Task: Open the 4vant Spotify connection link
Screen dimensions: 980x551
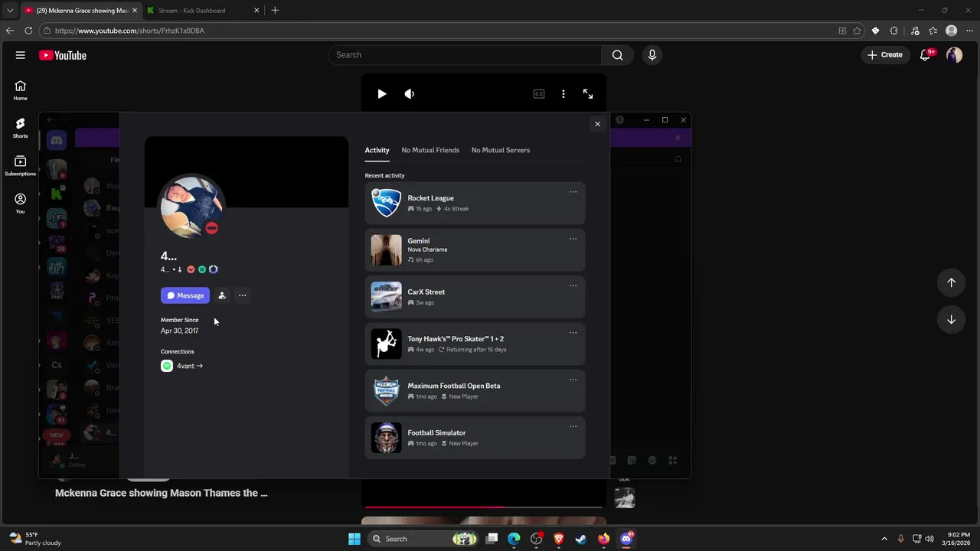Action: [x=190, y=366]
